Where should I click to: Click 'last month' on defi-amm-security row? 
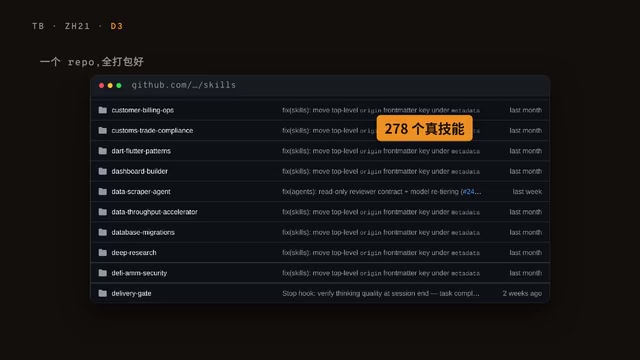pyautogui.click(x=526, y=273)
